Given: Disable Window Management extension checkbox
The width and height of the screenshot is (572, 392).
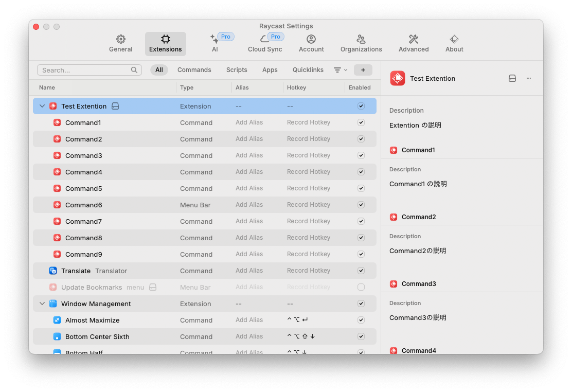Looking at the screenshot, I should point(361,304).
